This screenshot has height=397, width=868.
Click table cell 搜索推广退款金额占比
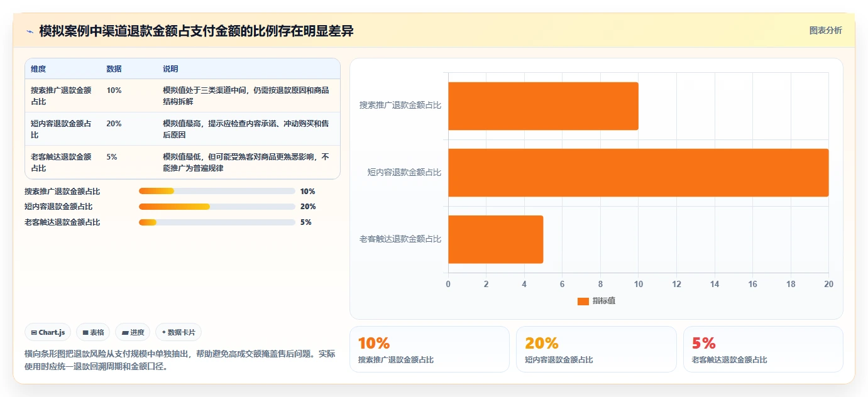tap(62, 96)
